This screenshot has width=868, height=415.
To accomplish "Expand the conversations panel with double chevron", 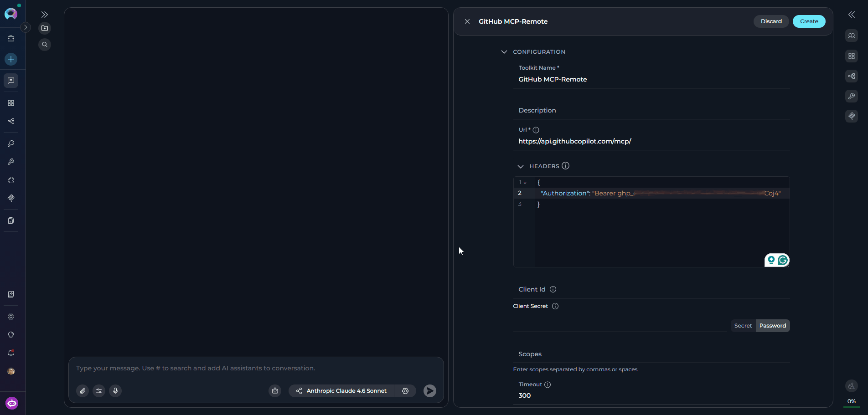I will (45, 15).
